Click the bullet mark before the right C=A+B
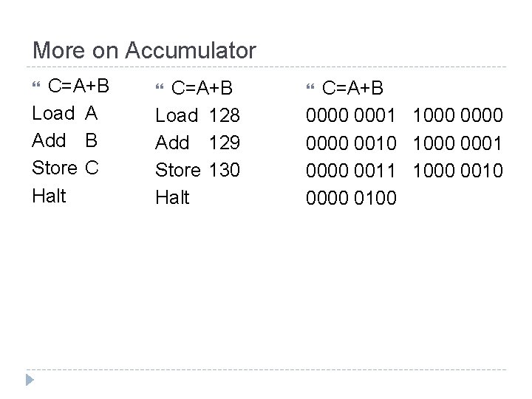This screenshot has height=399, width=532. pos(310,87)
